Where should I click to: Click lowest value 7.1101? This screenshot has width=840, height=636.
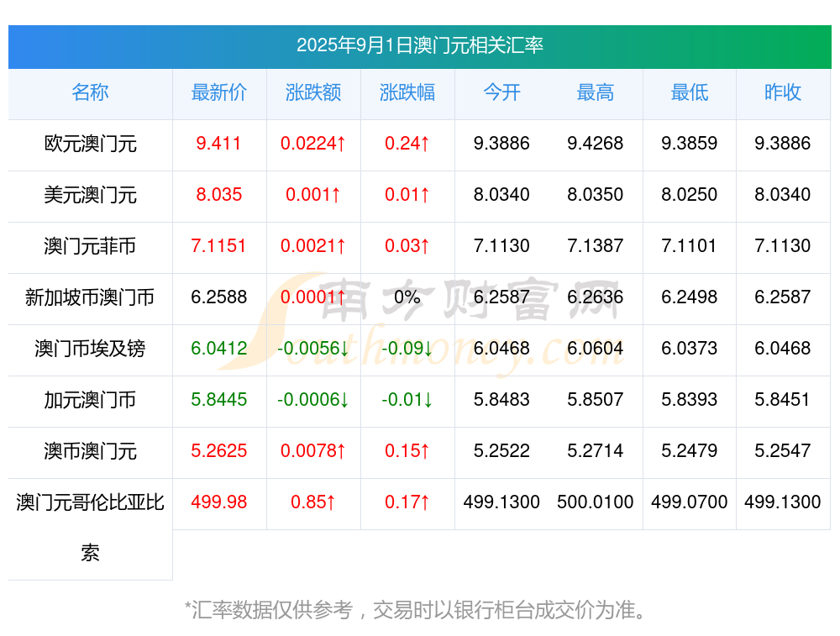690,246
